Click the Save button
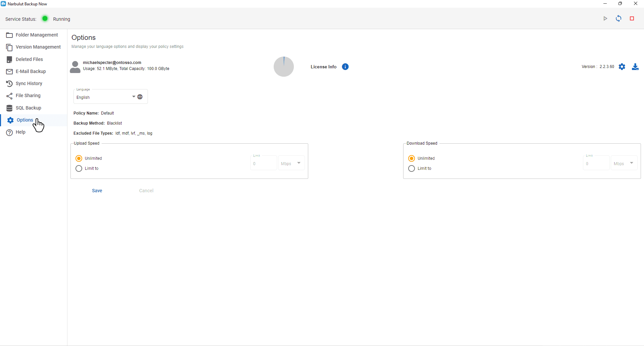This screenshot has height=346, width=644. (97, 191)
